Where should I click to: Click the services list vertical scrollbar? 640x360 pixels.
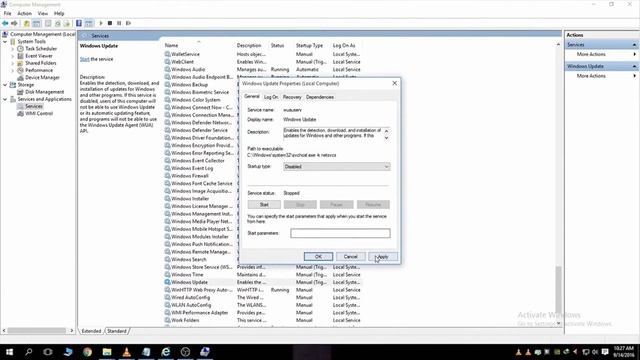pyautogui.click(x=558, y=290)
